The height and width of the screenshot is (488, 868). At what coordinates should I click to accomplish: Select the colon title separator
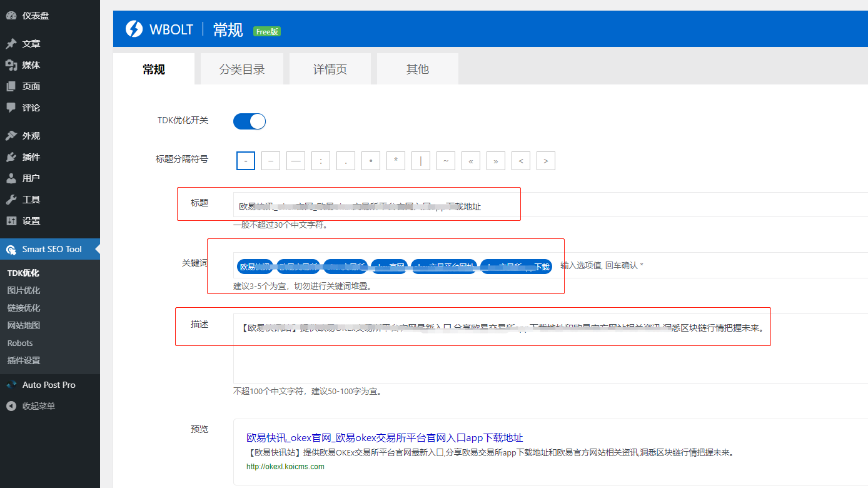tap(321, 161)
